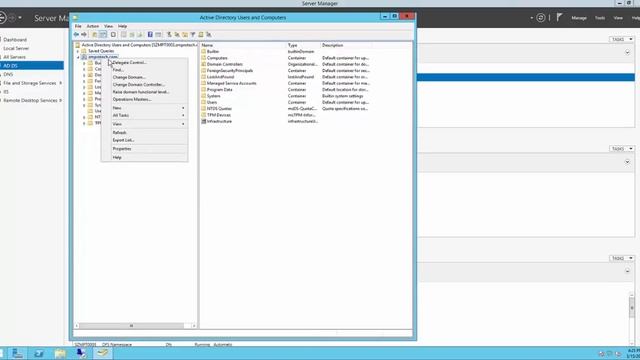Open the middle TASKS dropdown
This screenshot has height=360, width=640.
[622, 149]
